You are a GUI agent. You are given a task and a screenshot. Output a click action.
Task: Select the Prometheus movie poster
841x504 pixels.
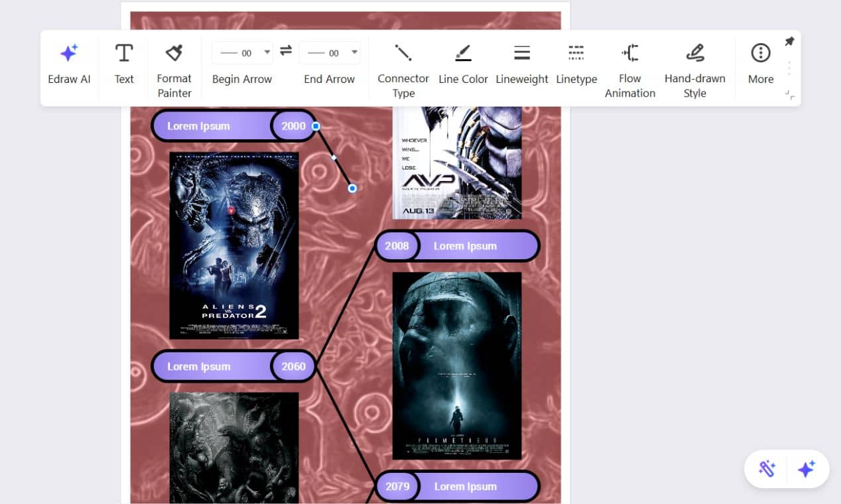coord(457,365)
